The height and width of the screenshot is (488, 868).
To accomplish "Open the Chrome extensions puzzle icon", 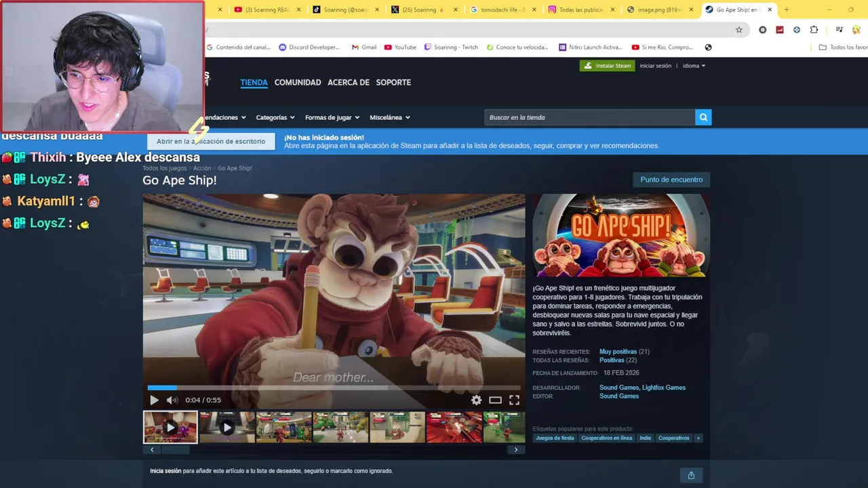I will (814, 30).
